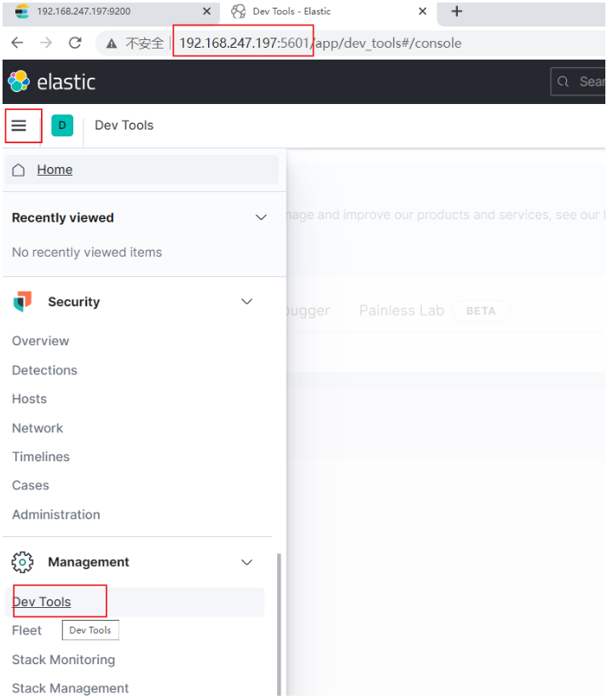Screen dimensions: 613x700
Task: Open the Painless Lab tab
Action: [x=402, y=310]
